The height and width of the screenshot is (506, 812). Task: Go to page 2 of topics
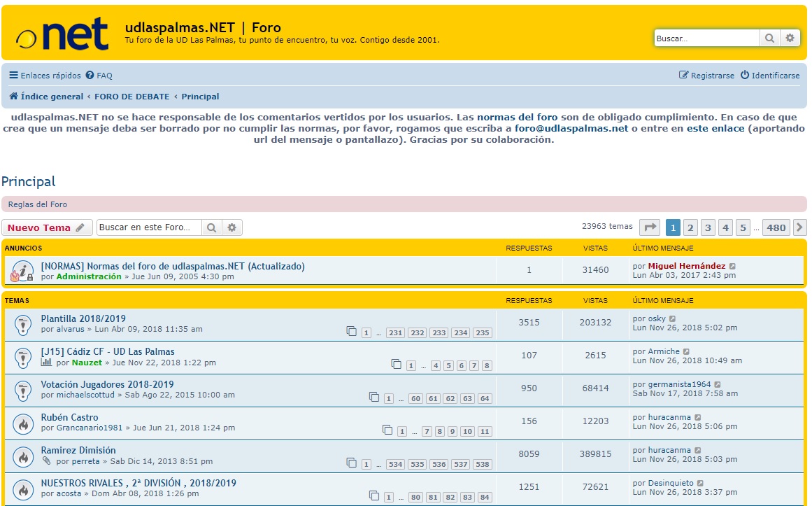point(690,227)
